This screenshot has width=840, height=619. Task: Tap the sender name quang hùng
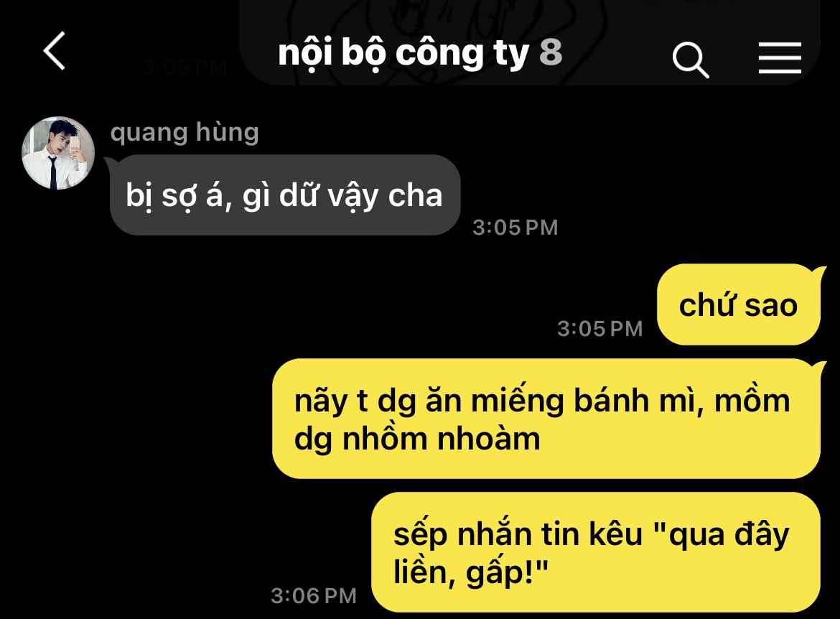click(185, 132)
